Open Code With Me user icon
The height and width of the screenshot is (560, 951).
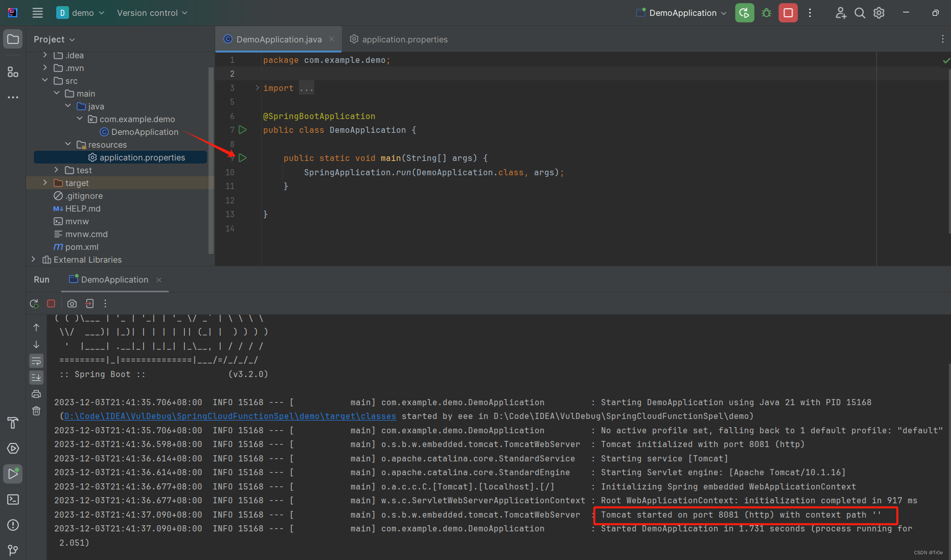click(841, 13)
